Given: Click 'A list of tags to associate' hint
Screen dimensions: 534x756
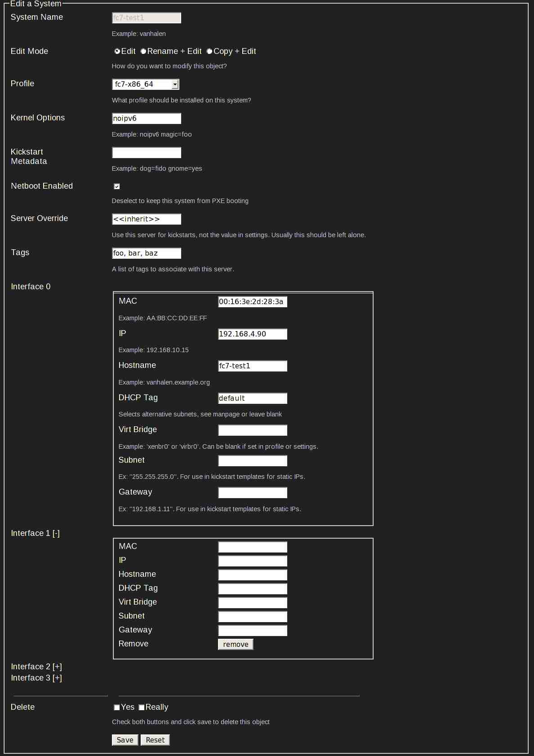Looking at the screenshot, I should click(173, 269).
